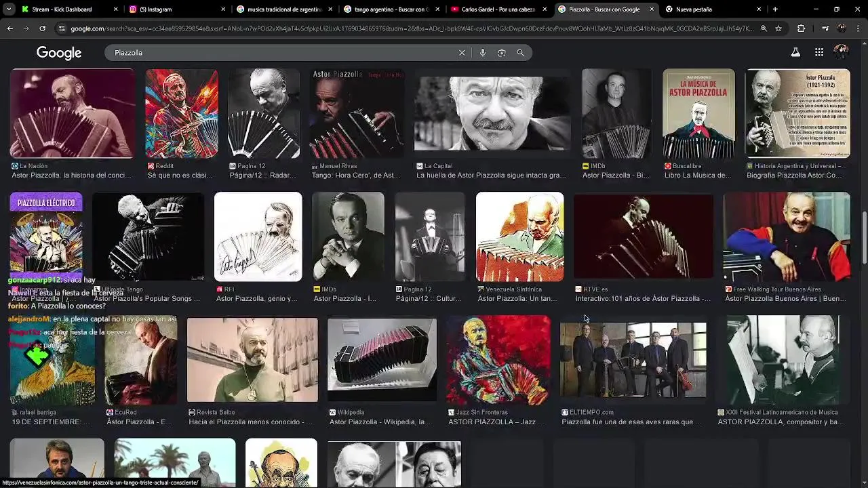
Task: Click 'Página/12 :: Cultur...' caption text
Action: click(x=429, y=298)
